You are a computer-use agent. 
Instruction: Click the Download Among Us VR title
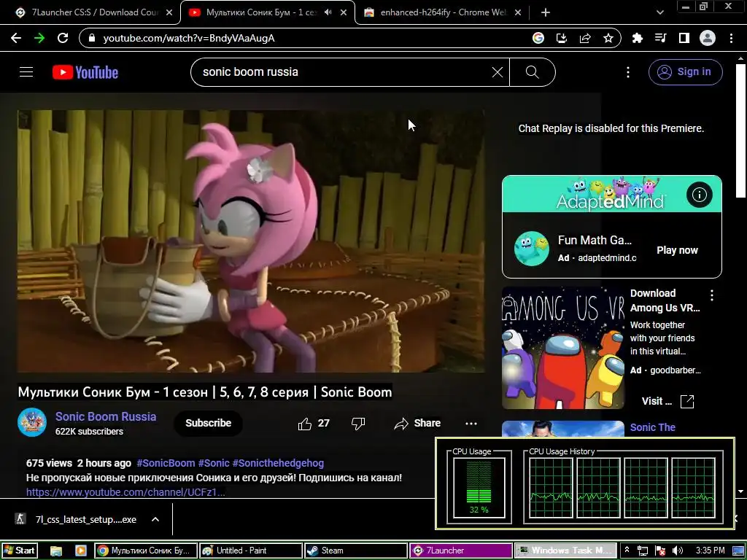(x=665, y=300)
